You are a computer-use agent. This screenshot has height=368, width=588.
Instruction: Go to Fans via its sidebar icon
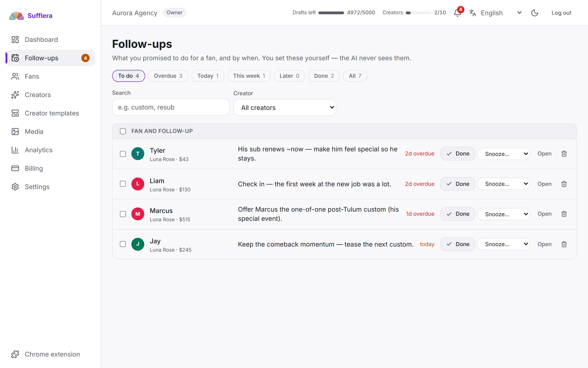coord(15,76)
